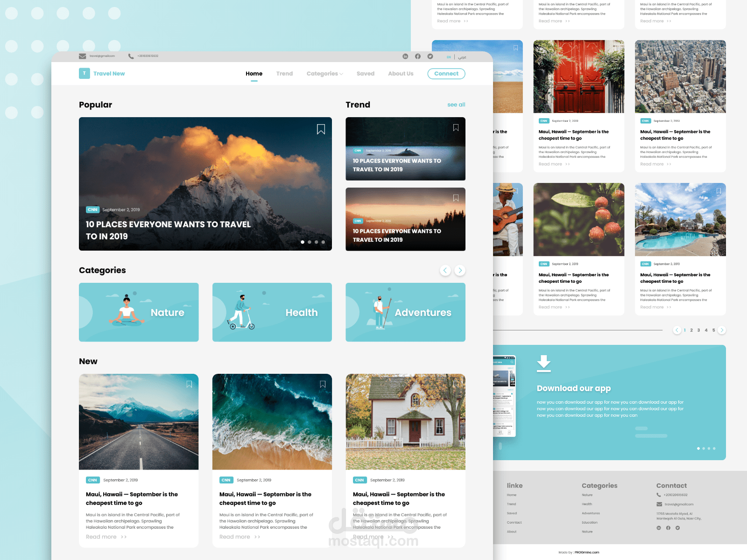The width and height of the screenshot is (747, 560).
Task: Open the Adventures category card
Action: 405,312
